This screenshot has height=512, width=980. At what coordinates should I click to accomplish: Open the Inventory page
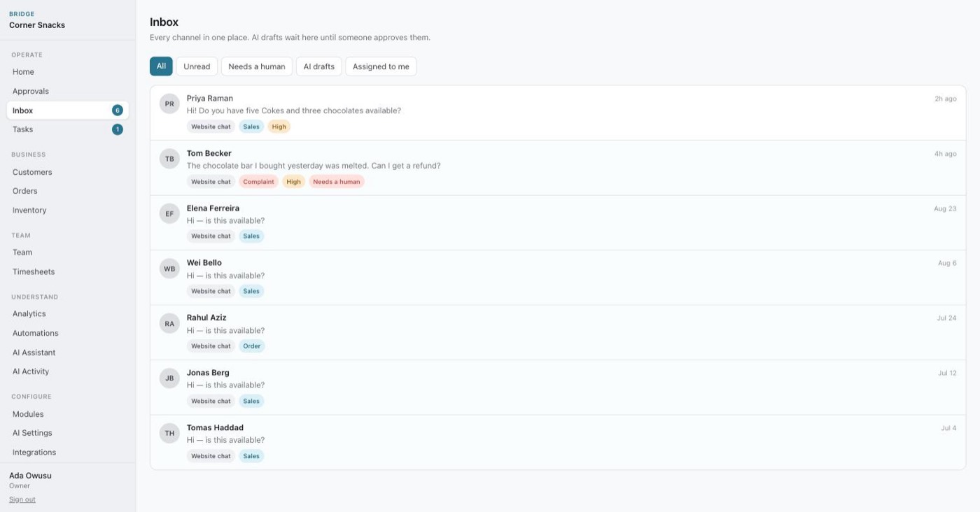coord(68,211)
